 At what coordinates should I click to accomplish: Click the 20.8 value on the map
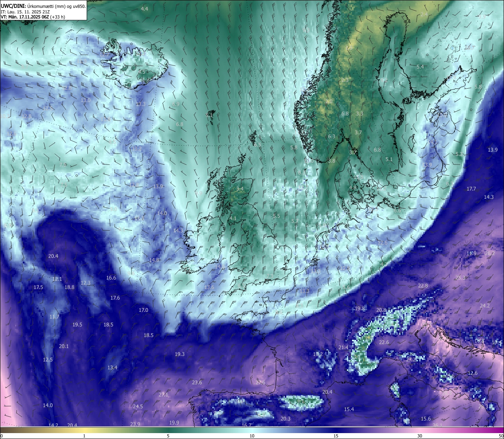point(381,310)
